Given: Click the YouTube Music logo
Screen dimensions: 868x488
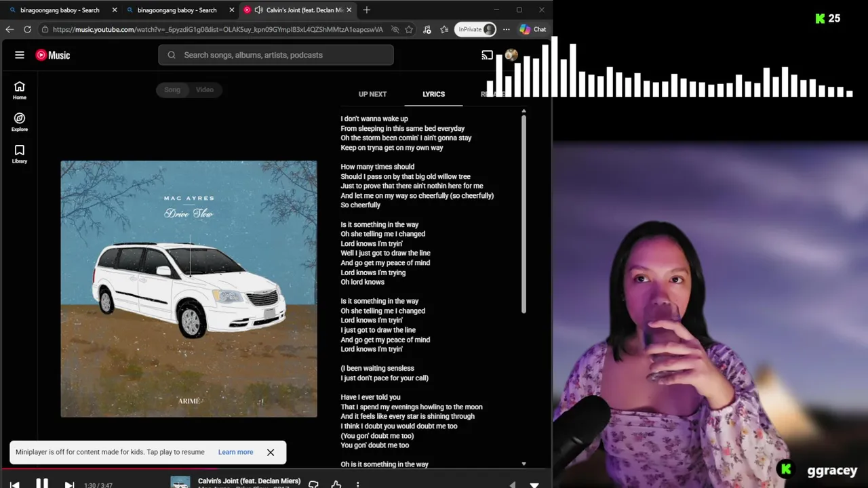Looking at the screenshot, I should [53, 55].
